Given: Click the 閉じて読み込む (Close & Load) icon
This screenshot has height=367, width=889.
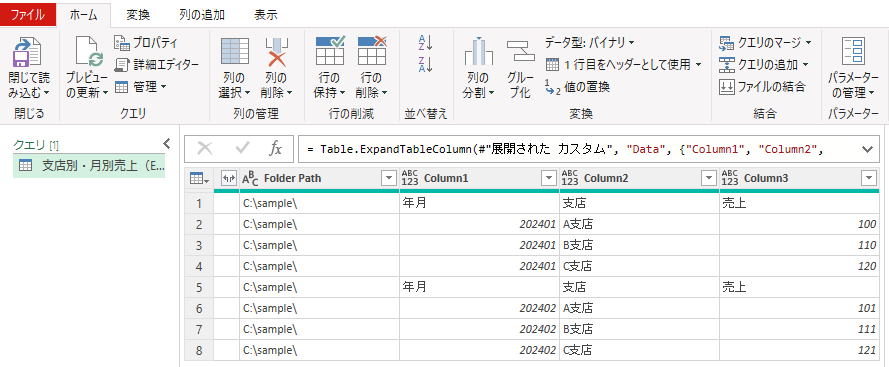Looking at the screenshot, I should (x=26, y=52).
